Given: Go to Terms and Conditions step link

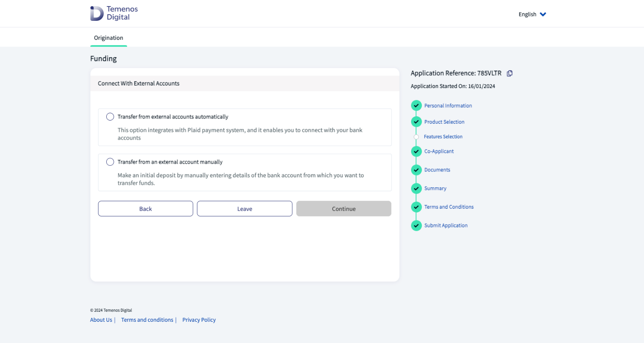Looking at the screenshot, I should tap(449, 207).
